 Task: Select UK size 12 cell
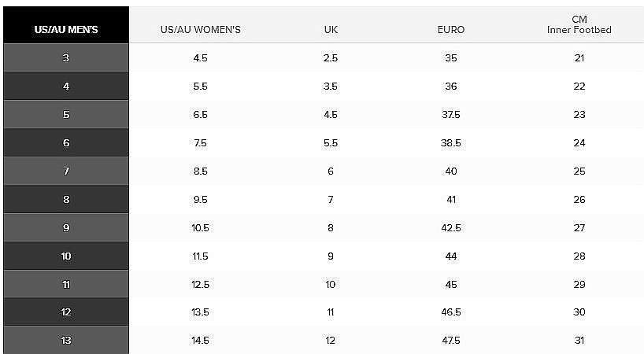tap(331, 341)
